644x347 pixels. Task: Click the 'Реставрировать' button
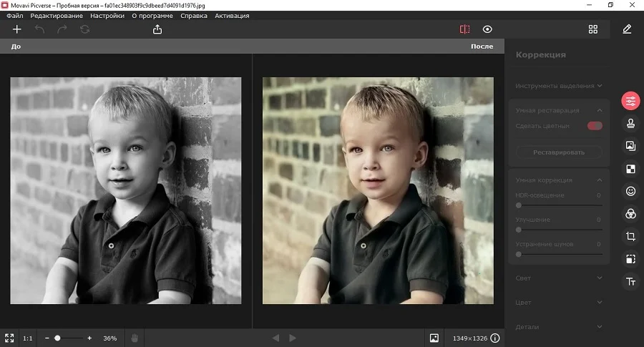[x=559, y=152]
